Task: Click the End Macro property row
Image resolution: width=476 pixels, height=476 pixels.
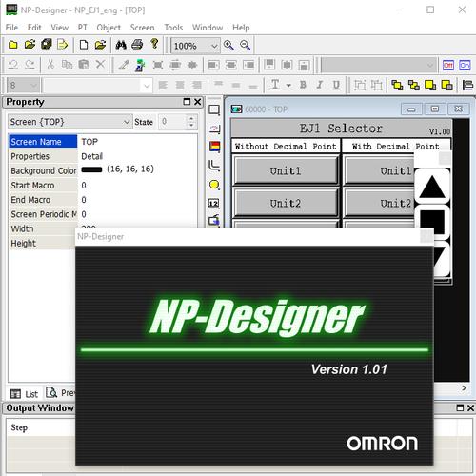Action: click(x=103, y=200)
